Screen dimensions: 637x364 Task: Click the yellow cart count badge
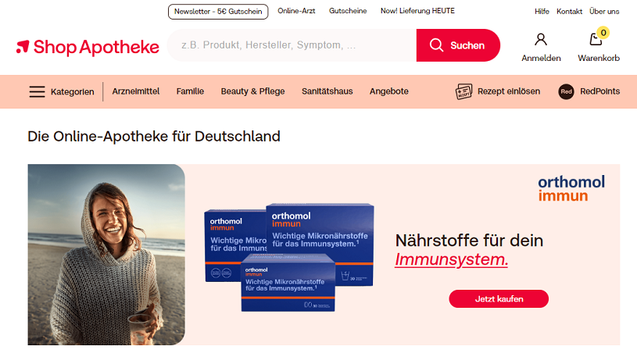click(x=603, y=33)
